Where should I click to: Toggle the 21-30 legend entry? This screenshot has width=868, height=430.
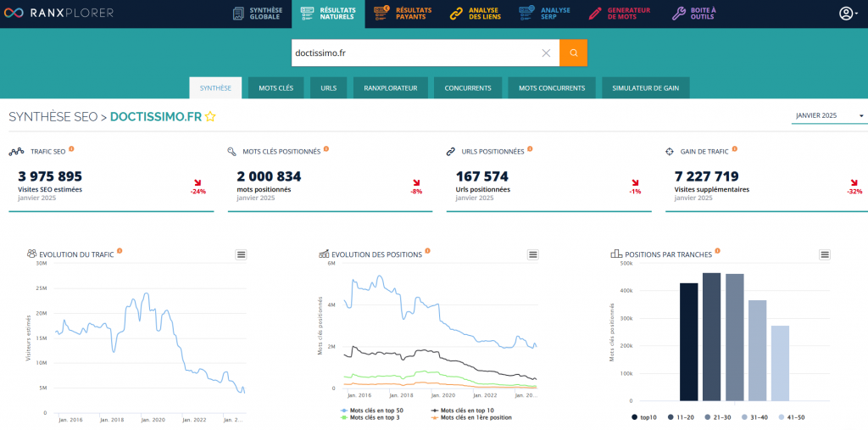pyautogui.click(x=718, y=417)
